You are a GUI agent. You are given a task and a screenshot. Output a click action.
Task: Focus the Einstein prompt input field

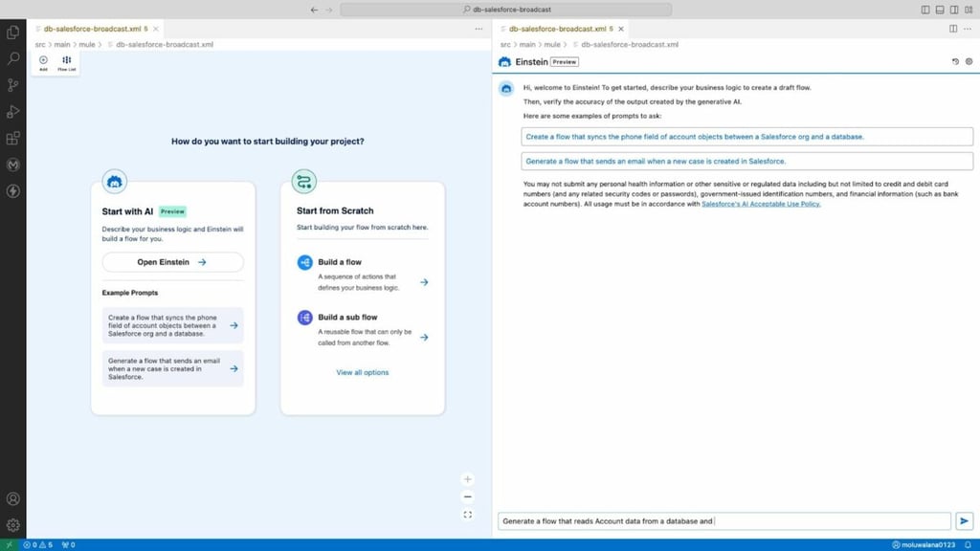pos(724,521)
